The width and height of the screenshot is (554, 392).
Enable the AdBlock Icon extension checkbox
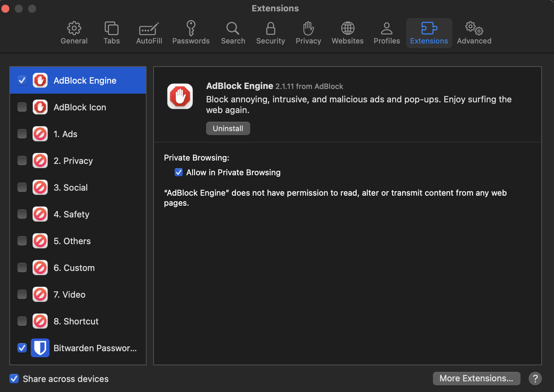click(x=22, y=107)
